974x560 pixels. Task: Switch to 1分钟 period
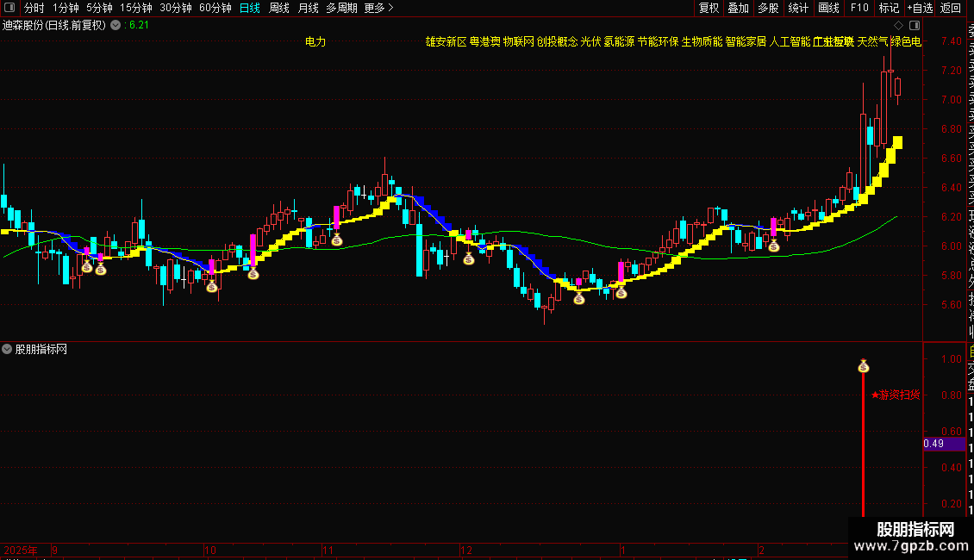[x=66, y=8]
